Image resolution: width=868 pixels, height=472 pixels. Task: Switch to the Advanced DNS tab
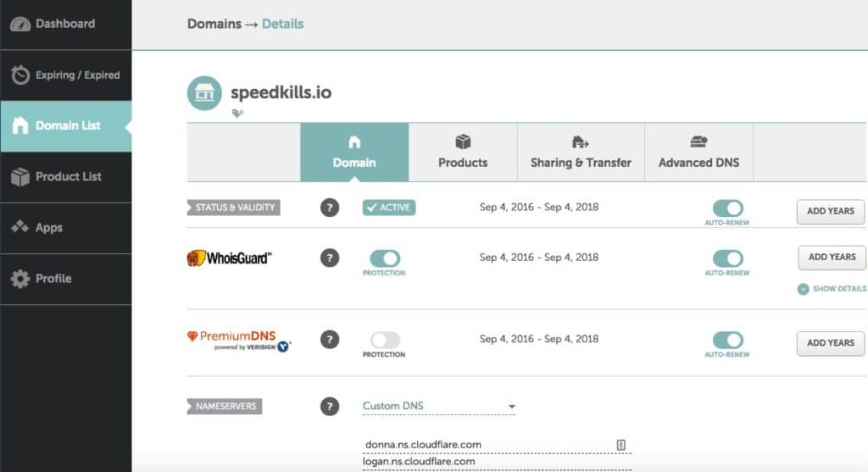coord(698,153)
